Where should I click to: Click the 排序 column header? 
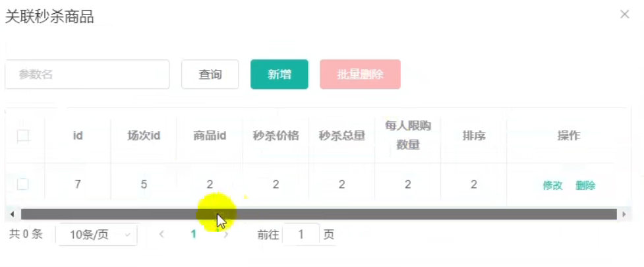click(474, 136)
